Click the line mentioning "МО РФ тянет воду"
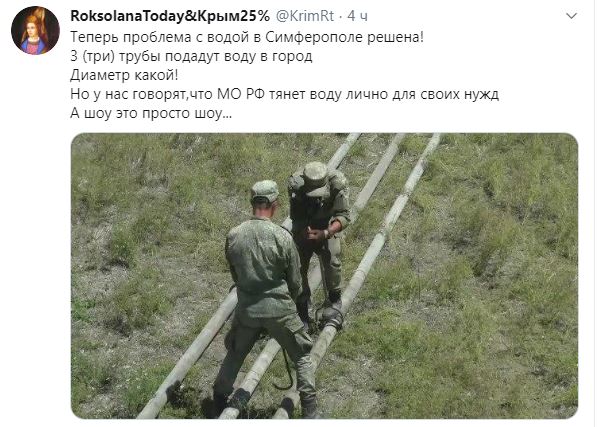Image resolution: width=601 pixels, height=427 pixels. click(x=284, y=94)
